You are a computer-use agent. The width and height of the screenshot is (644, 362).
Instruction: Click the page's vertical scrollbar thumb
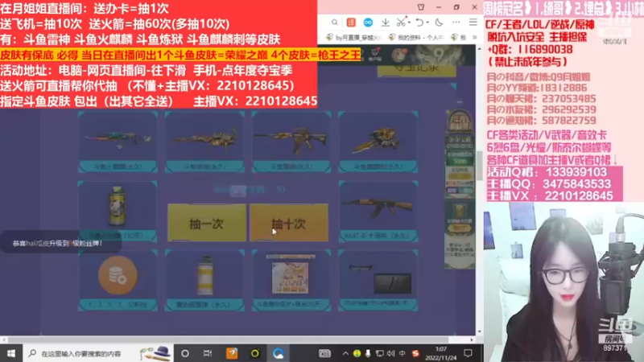[x=479, y=166]
